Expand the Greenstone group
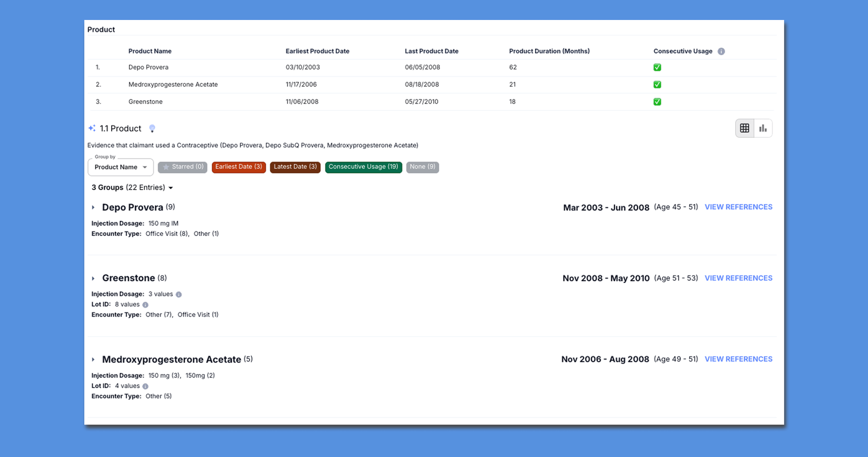Viewport: 868px width, 457px height. 93,278
